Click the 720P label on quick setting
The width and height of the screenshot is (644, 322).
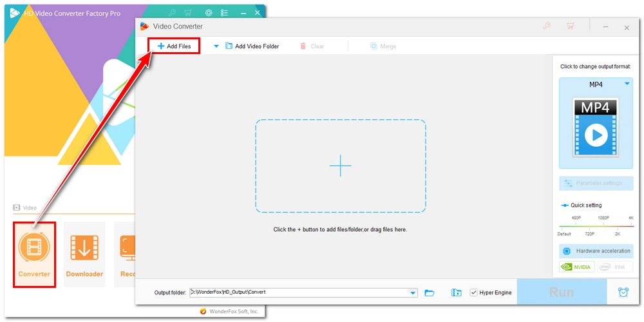point(590,234)
